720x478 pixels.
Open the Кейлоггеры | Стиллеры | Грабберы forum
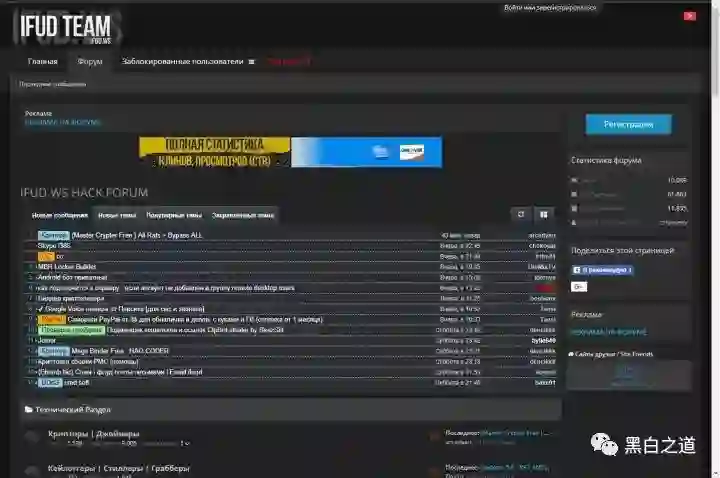[x=118, y=468]
